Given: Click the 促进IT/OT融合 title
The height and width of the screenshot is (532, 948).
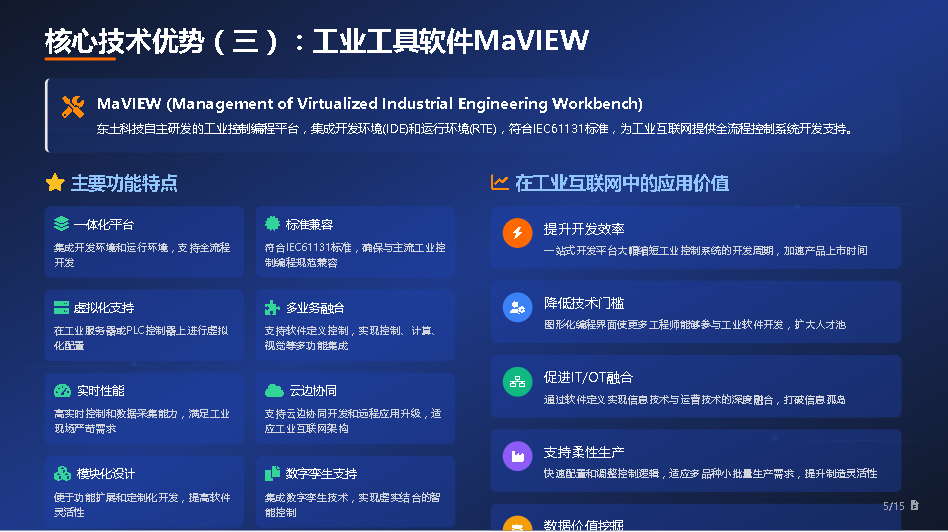Looking at the screenshot, I should pyautogui.click(x=588, y=378).
